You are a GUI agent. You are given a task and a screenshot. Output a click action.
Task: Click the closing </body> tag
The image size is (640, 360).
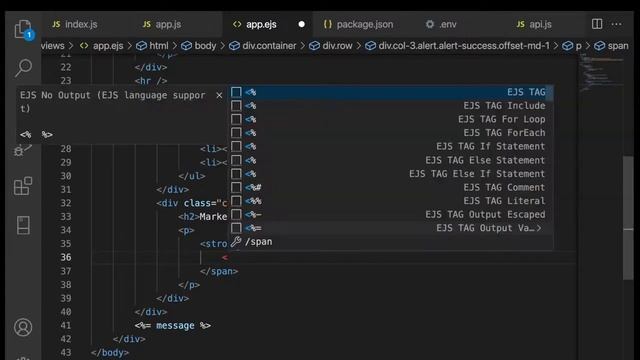coord(110,352)
